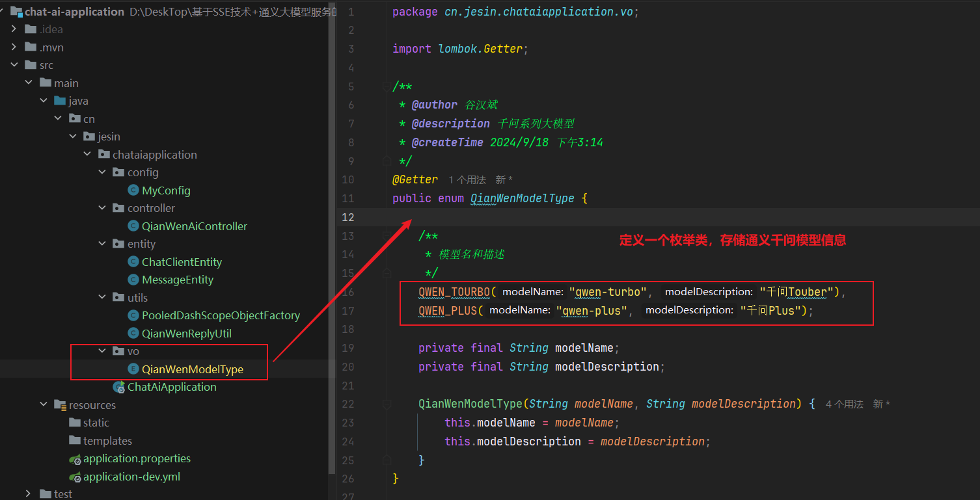Click the '4 个用法' constructor usages hint
Screen dimensions: 980x500
click(x=844, y=404)
